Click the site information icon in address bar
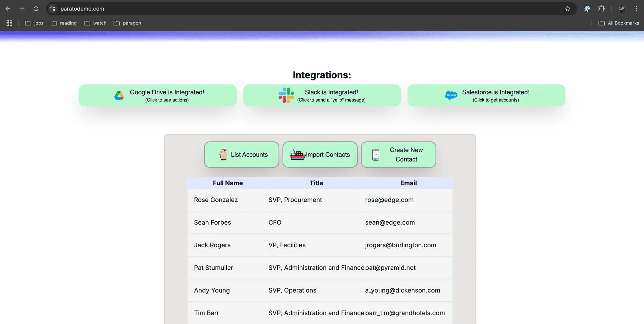The height and width of the screenshot is (324, 644). [x=53, y=9]
